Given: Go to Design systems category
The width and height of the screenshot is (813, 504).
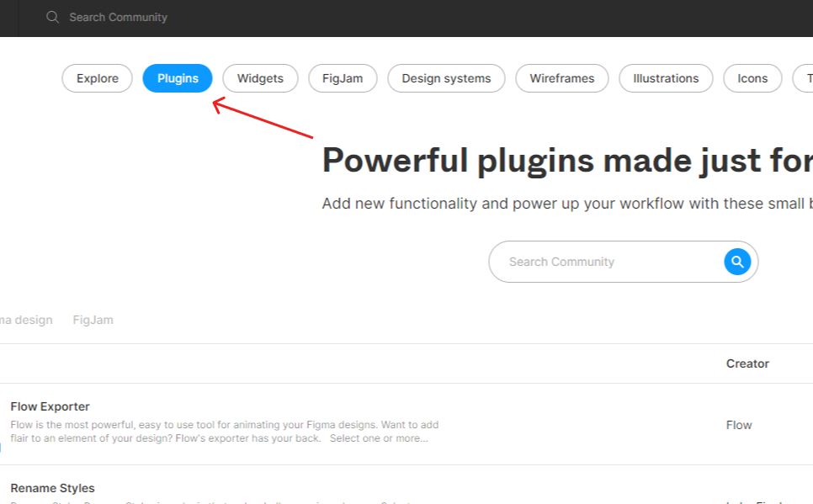Looking at the screenshot, I should click(446, 78).
